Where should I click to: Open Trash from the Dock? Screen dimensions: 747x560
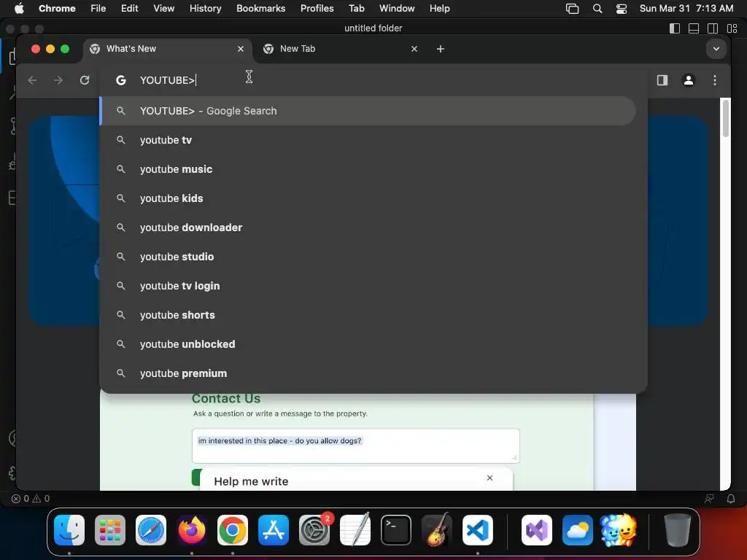[x=677, y=530]
